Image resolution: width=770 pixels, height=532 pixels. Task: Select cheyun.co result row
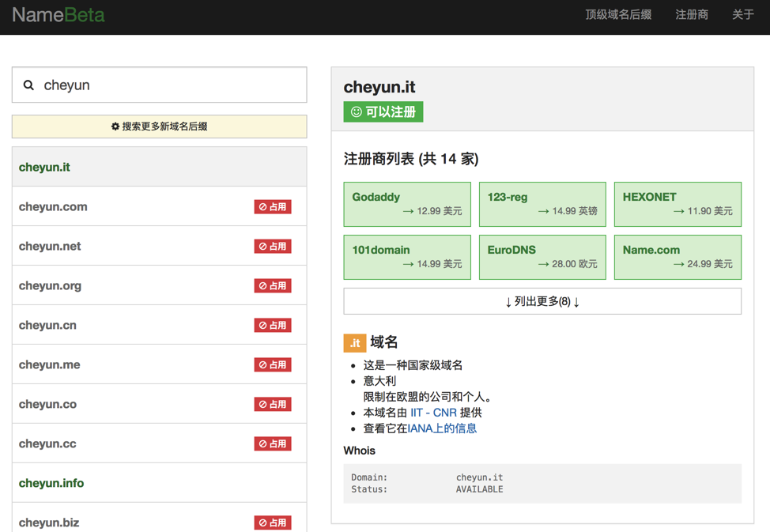click(x=160, y=404)
